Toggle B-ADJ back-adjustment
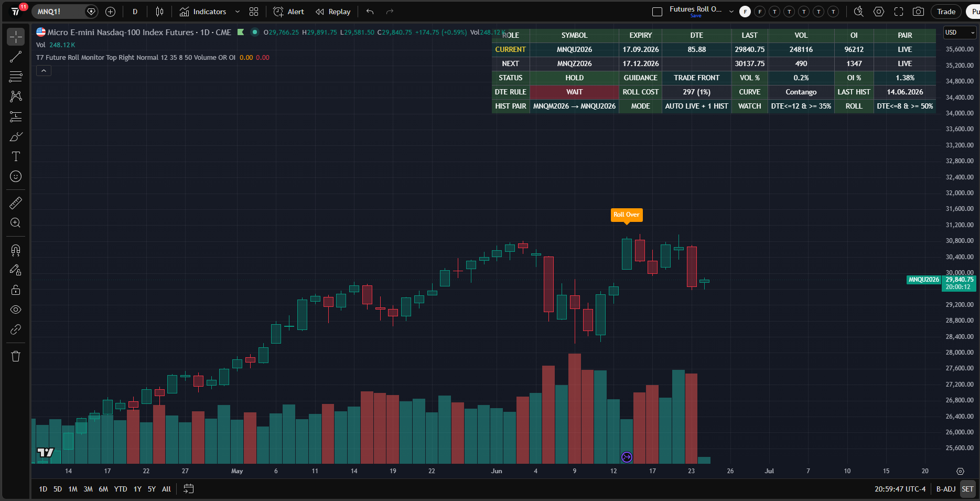The height and width of the screenshot is (501, 980). point(946,489)
